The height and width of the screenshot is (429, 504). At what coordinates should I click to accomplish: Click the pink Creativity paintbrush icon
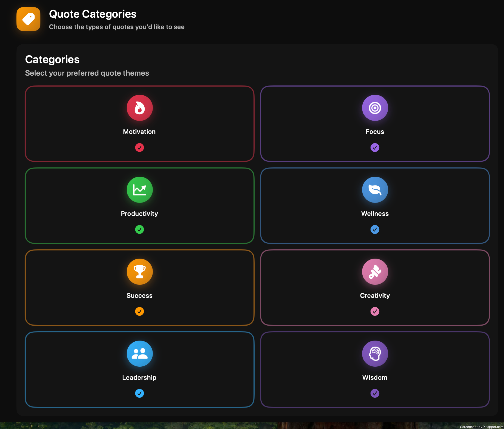coord(375,272)
